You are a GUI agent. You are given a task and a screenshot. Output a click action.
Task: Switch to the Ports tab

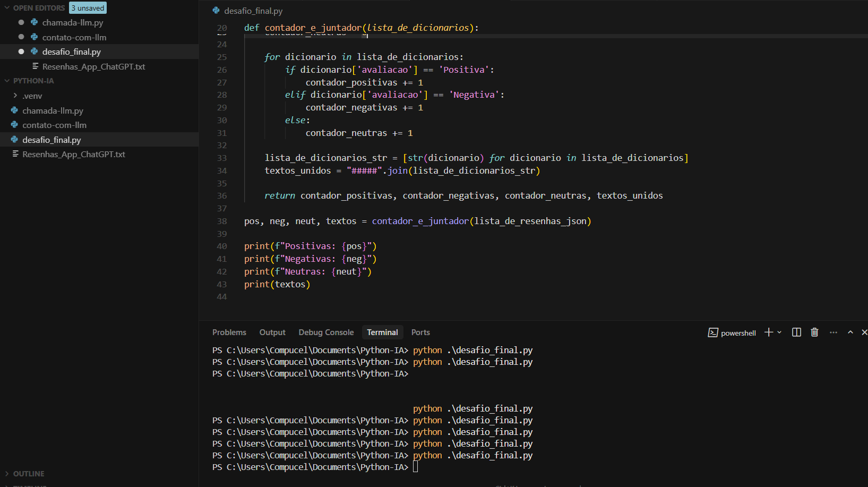click(x=420, y=332)
